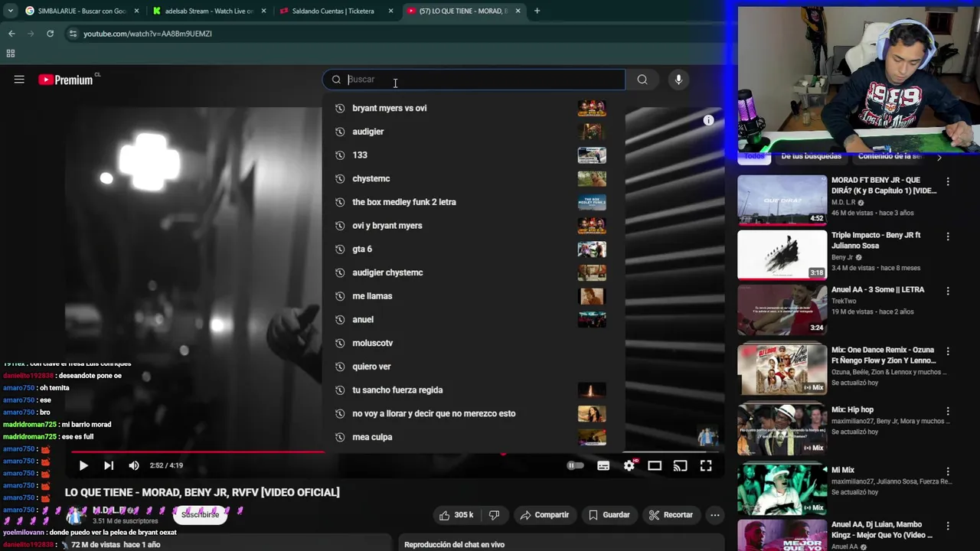This screenshot has height=551, width=980.
Task: Dislike the video
Action: point(495,515)
